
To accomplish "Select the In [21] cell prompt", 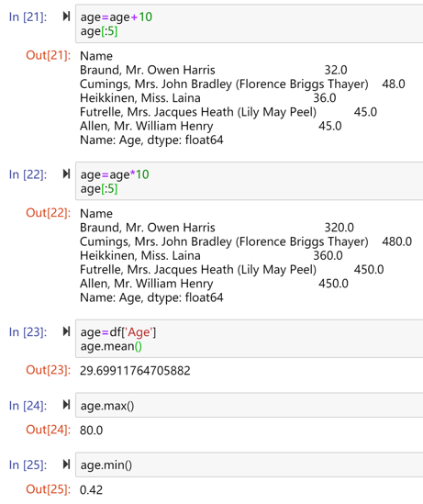I will tap(28, 17).
